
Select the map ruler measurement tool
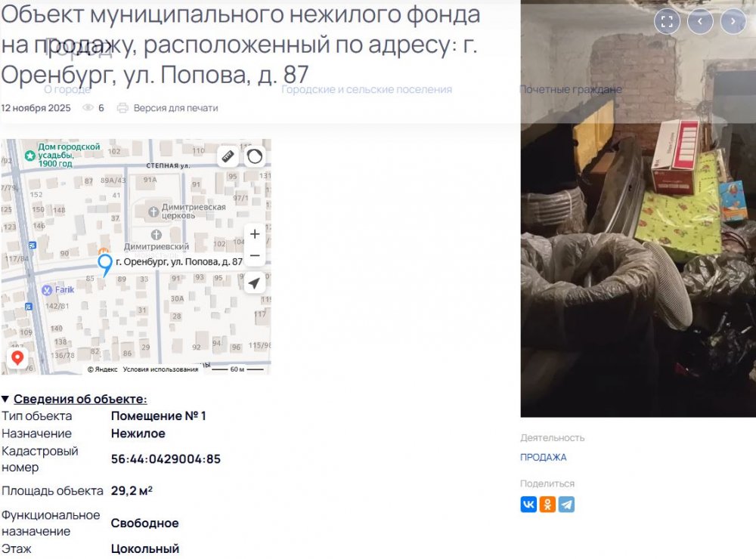point(228,156)
